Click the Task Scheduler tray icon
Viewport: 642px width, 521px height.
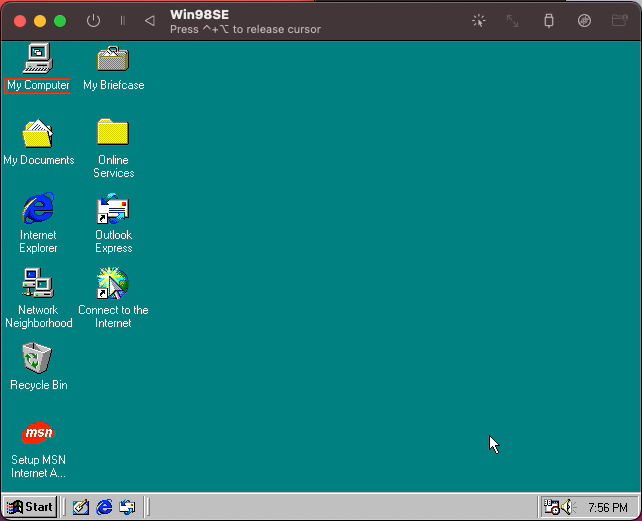551,507
